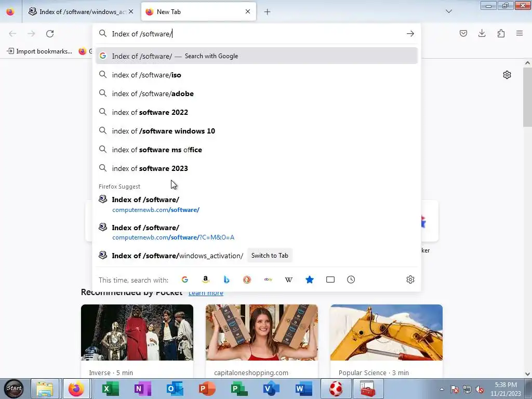Open File Explorer from the taskbar
The image size is (532, 399).
(x=45, y=389)
